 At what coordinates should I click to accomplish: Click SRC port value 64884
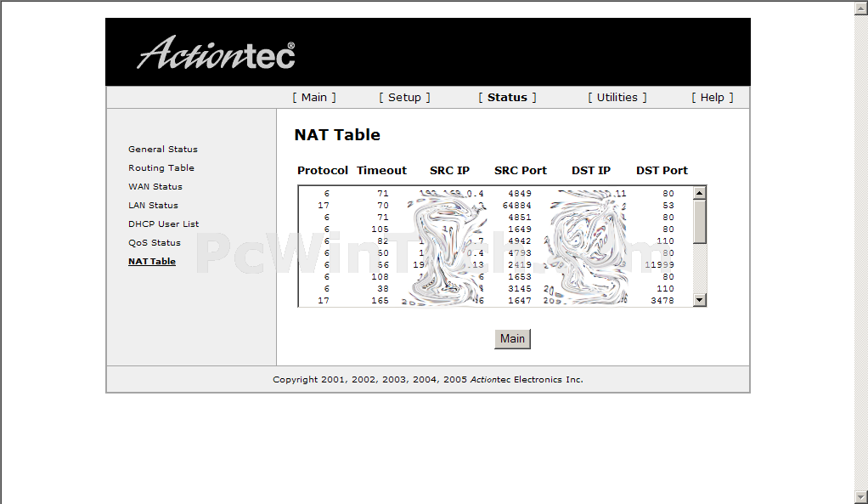click(x=517, y=206)
